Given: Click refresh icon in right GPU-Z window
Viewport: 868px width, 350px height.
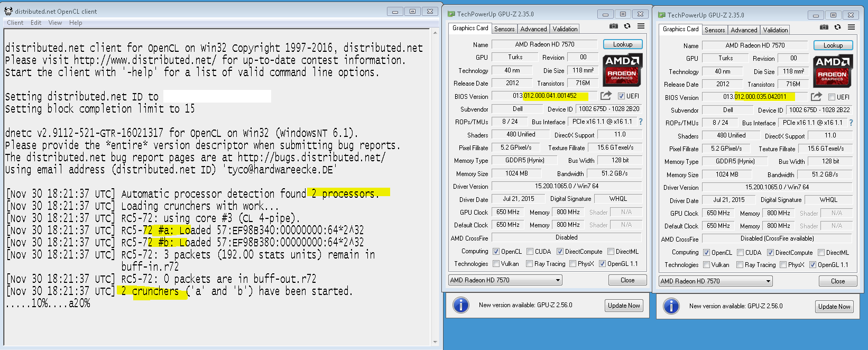Looking at the screenshot, I should (837, 27).
